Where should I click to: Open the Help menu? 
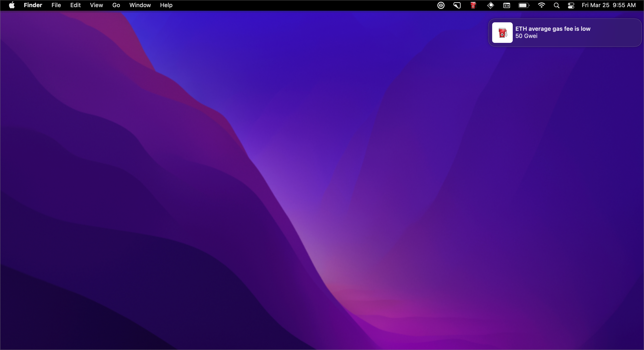click(166, 5)
